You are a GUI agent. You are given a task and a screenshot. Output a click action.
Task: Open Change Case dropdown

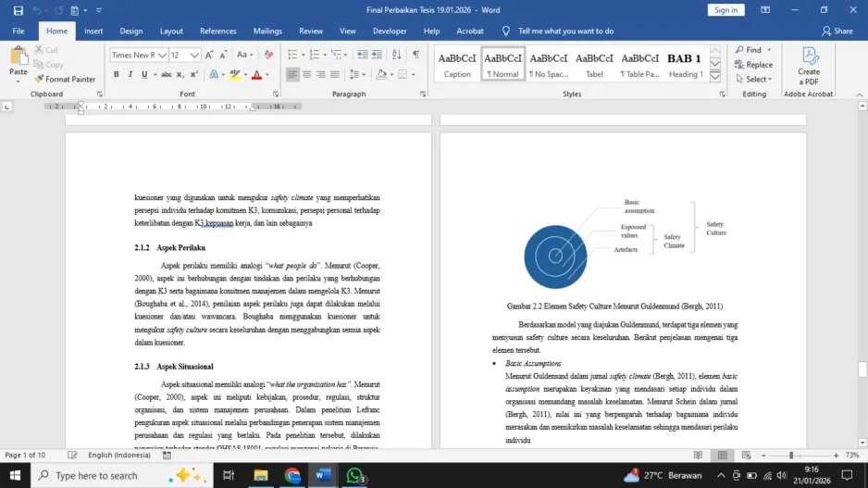coord(244,55)
